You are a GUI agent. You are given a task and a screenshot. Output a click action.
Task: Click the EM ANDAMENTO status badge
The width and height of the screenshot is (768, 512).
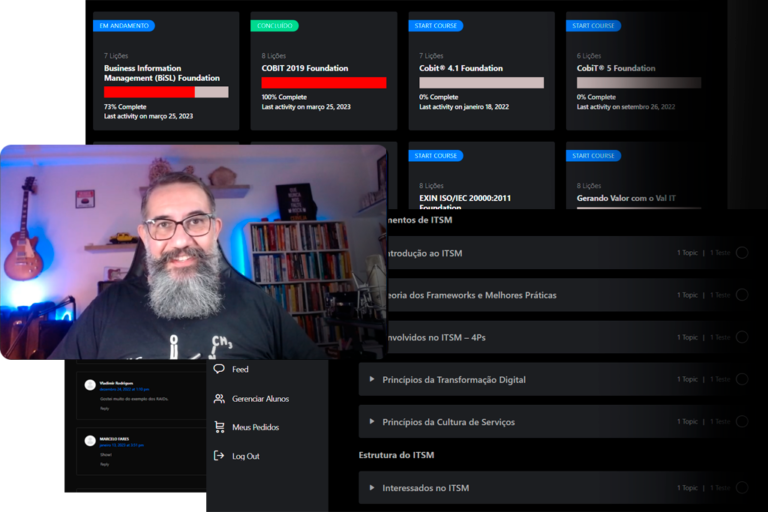(123, 25)
